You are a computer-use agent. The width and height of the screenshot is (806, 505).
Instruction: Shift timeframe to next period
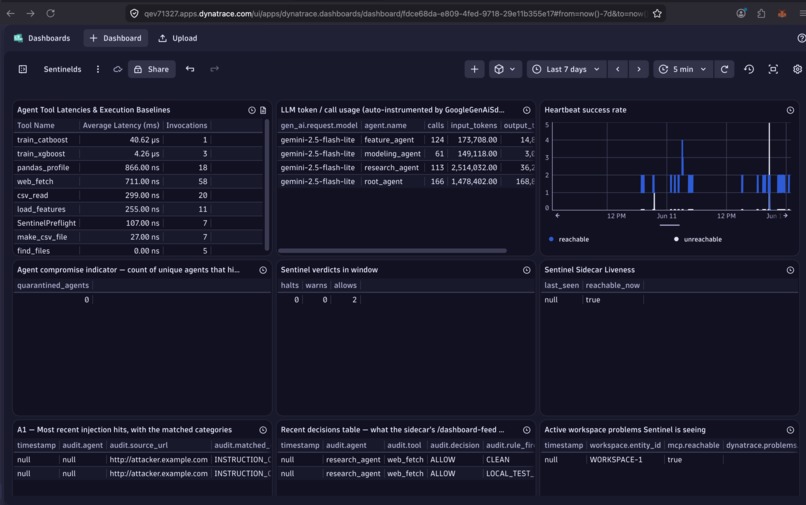coord(639,69)
